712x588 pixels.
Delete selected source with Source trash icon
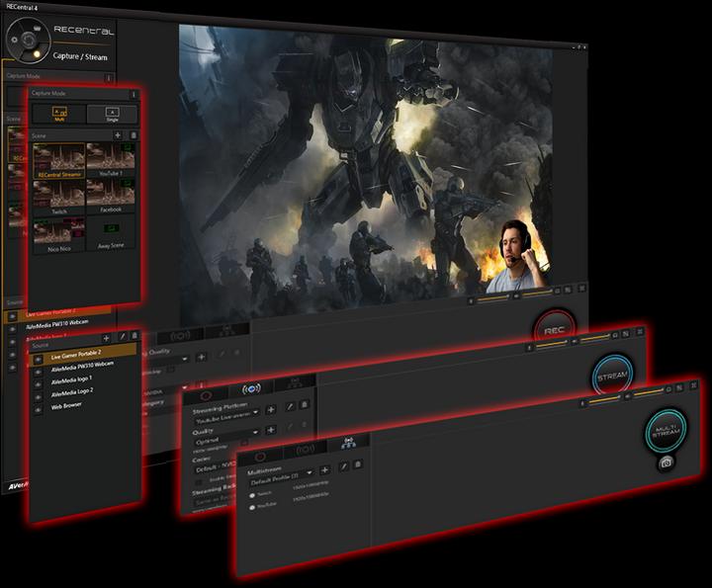tap(133, 335)
